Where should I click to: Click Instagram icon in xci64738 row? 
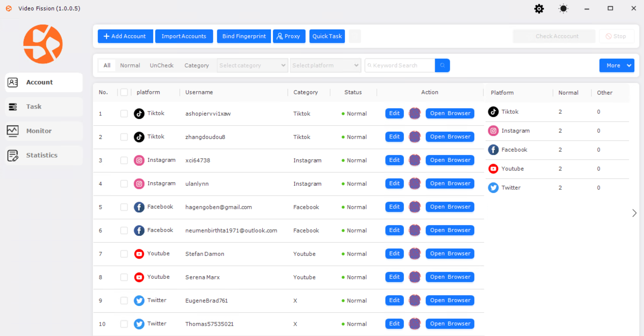(139, 160)
